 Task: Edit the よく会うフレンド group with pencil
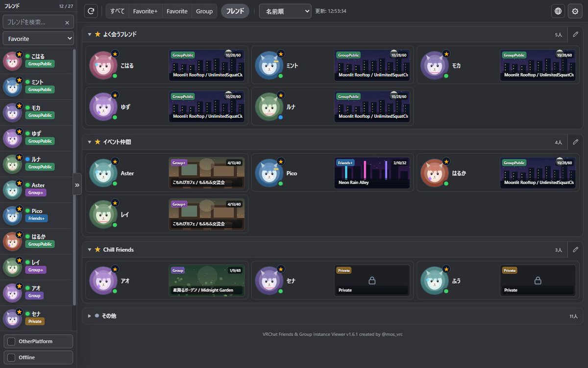pyautogui.click(x=576, y=34)
